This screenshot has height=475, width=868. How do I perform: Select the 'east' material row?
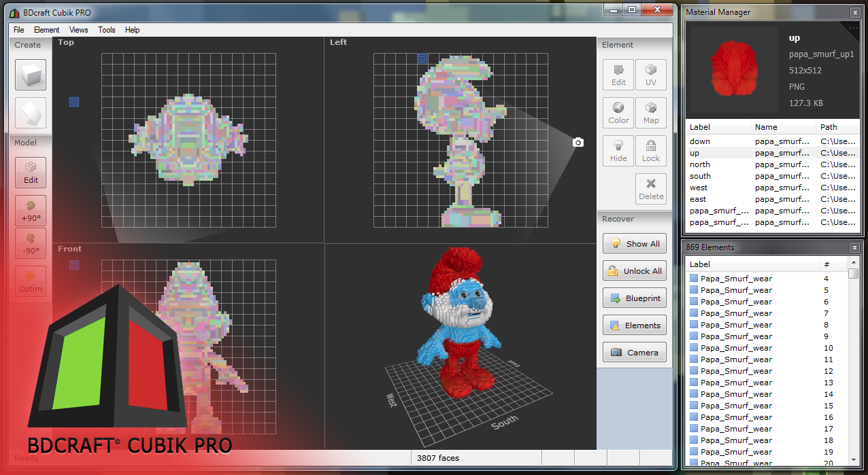pyautogui.click(x=773, y=199)
